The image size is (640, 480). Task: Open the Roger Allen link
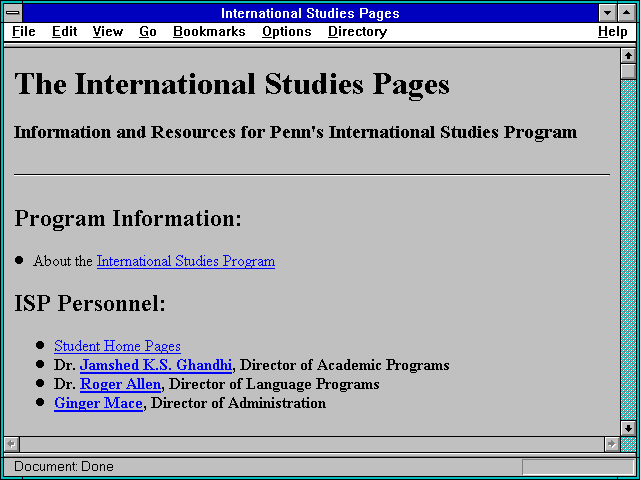coord(120,384)
